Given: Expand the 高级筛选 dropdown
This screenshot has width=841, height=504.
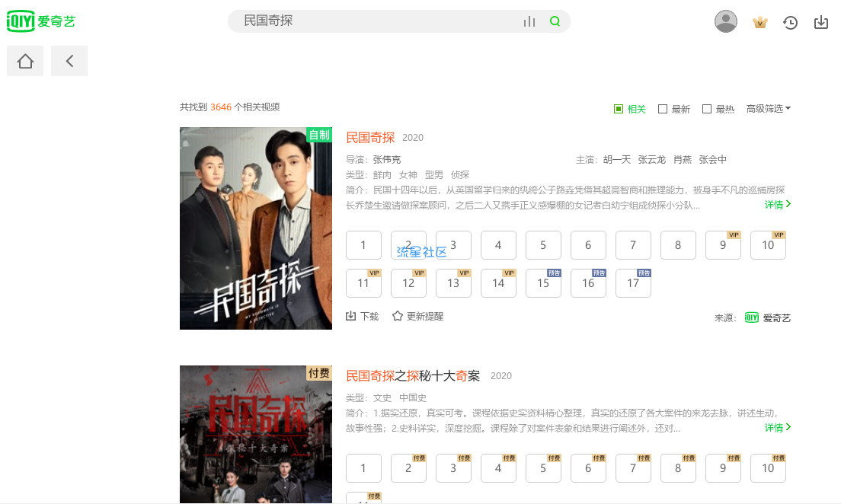Looking at the screenshot, I should coord(769,108).
